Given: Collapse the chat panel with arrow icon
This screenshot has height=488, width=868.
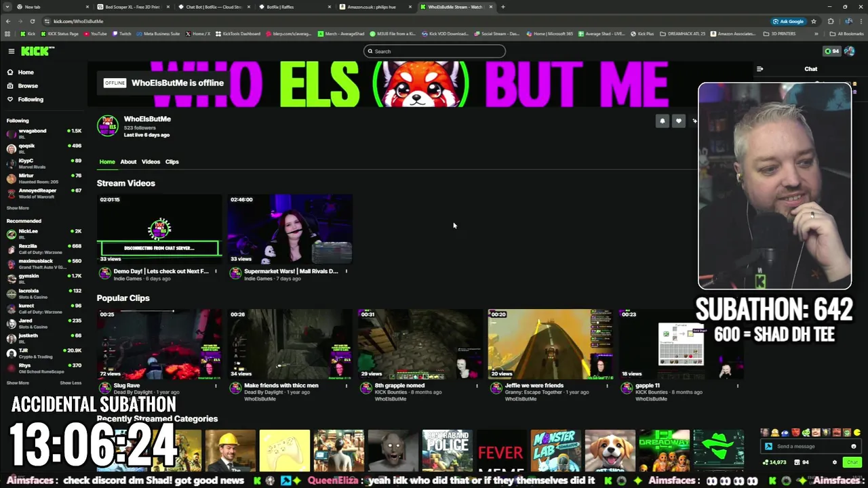Looking at the screenshot, I should click(x=759, y=68).
